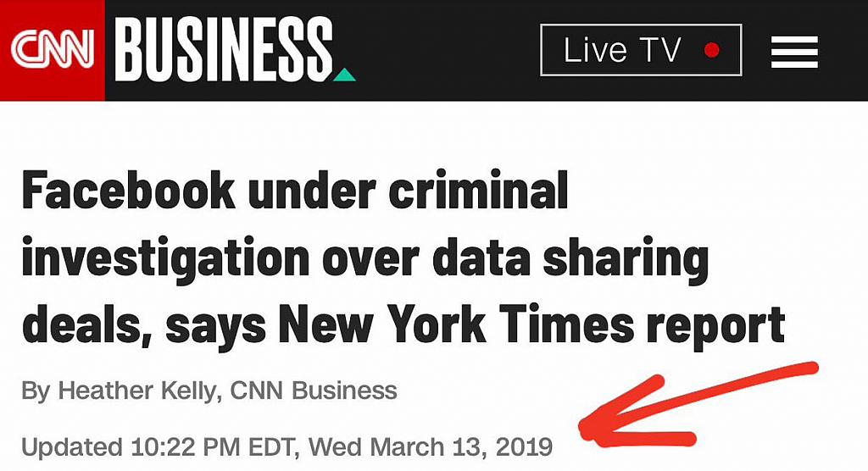The image size is (868, 471).
Task: Open the hamburger menu
Action: [x=794, y=52]
